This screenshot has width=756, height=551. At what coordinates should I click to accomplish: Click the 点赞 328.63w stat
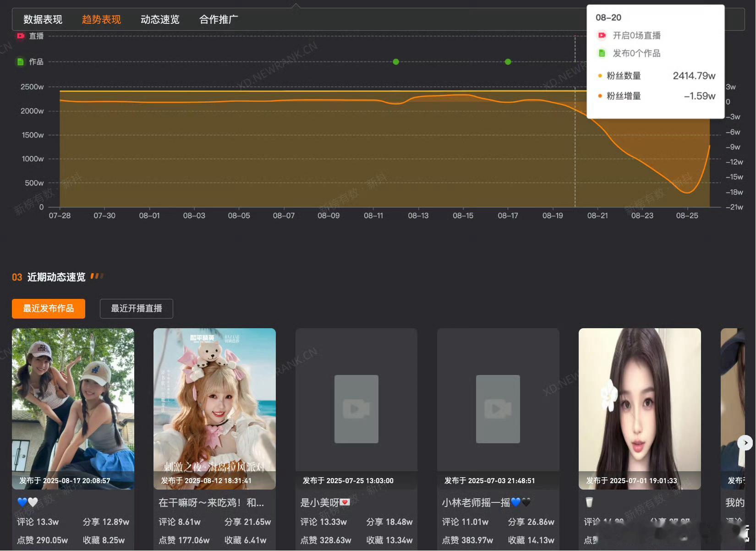pyautogui.click(x=326, y=540)
